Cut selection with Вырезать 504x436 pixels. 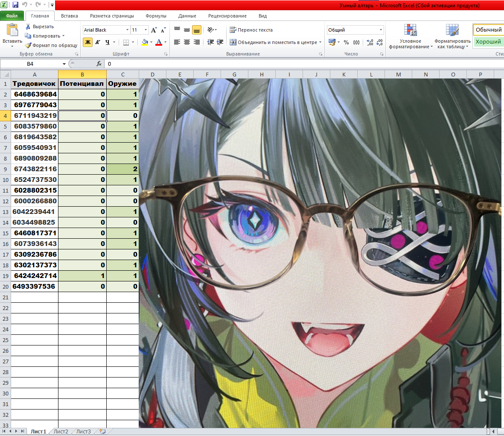click(40, 26)
